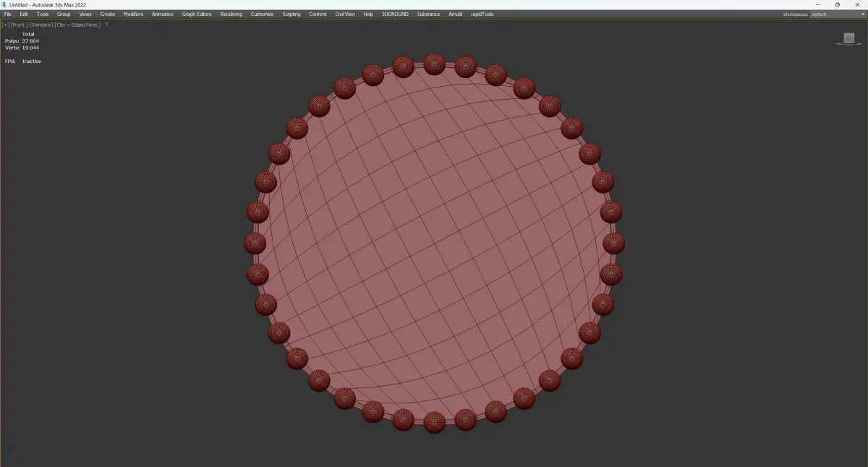868x467 pixels.
Task: Open the Graph Editors menu
Action: pos(197,14)
